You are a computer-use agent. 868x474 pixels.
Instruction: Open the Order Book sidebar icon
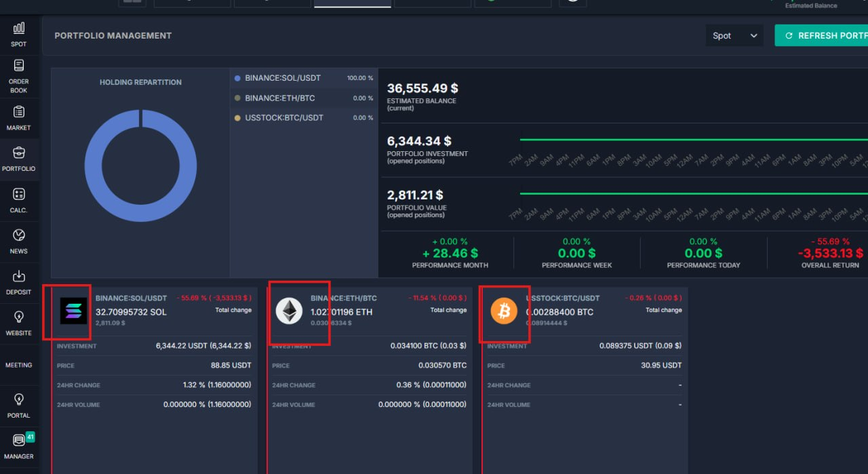tap(19, 66)
